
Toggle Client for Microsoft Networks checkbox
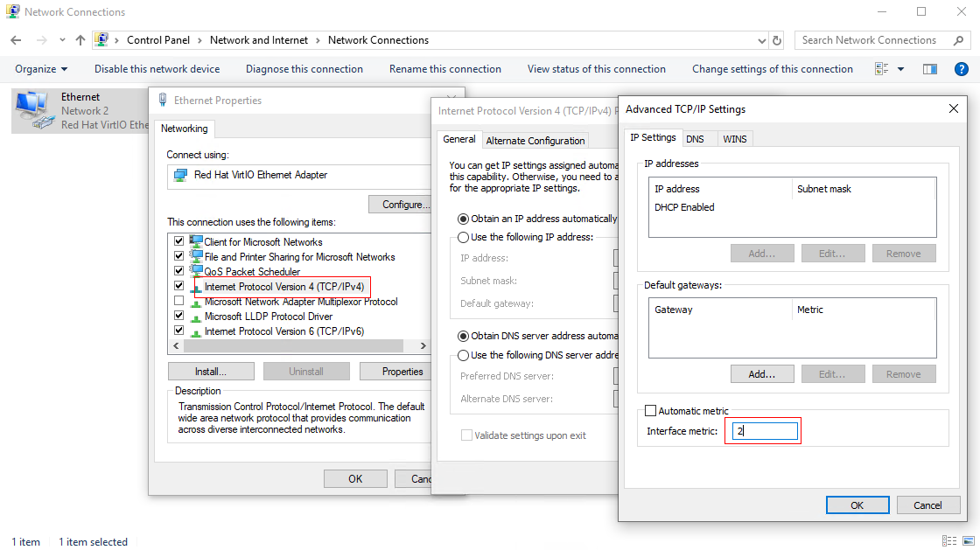tap(178, 241)
